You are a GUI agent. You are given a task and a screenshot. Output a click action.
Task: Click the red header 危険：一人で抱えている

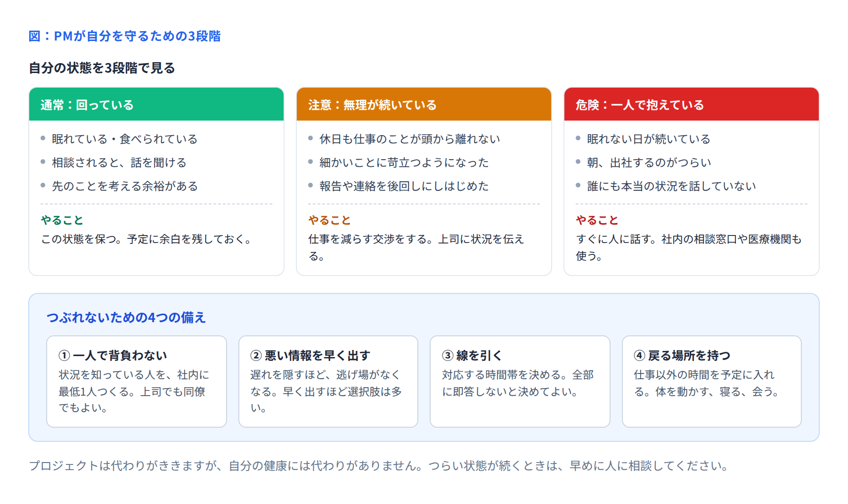point(692,105)
